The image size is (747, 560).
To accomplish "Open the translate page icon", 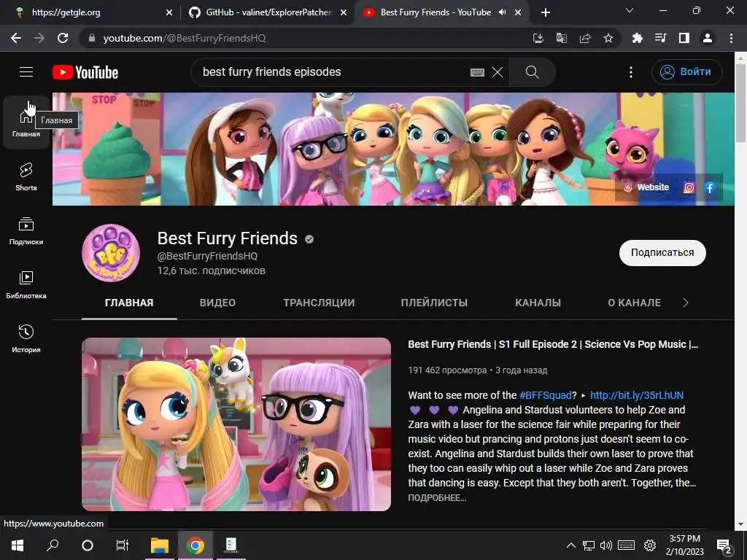I will point(561,38).
